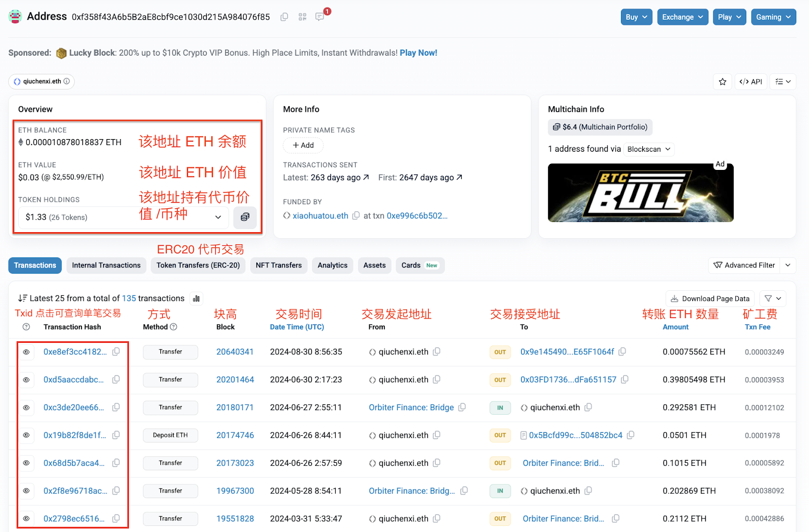Show QR code for the address
809x532 pixels.
tap(302, 17)
